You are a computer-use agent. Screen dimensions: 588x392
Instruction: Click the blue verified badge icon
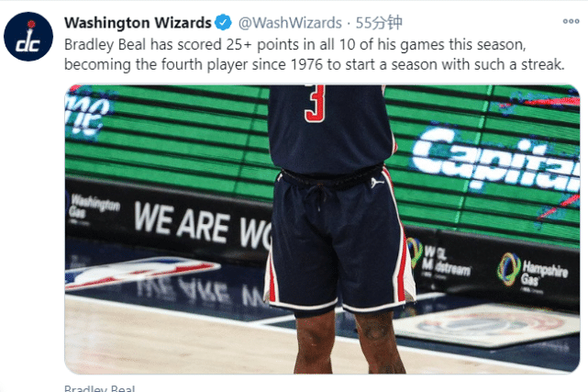[x=224, y=23]
